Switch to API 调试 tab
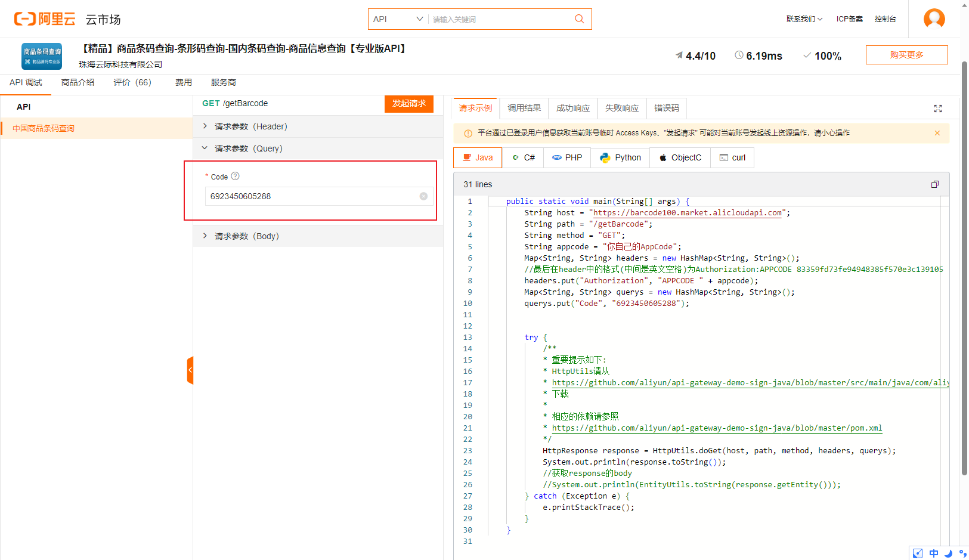 (26, 82)
